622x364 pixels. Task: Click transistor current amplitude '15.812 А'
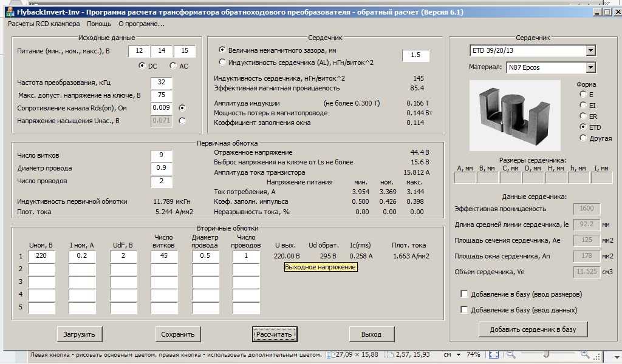417,173
